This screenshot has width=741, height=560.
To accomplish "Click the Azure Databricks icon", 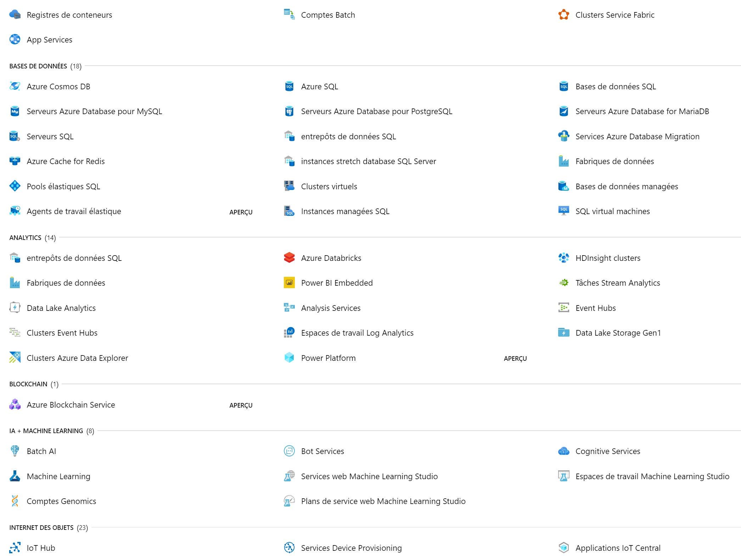I will click(289, 258).
